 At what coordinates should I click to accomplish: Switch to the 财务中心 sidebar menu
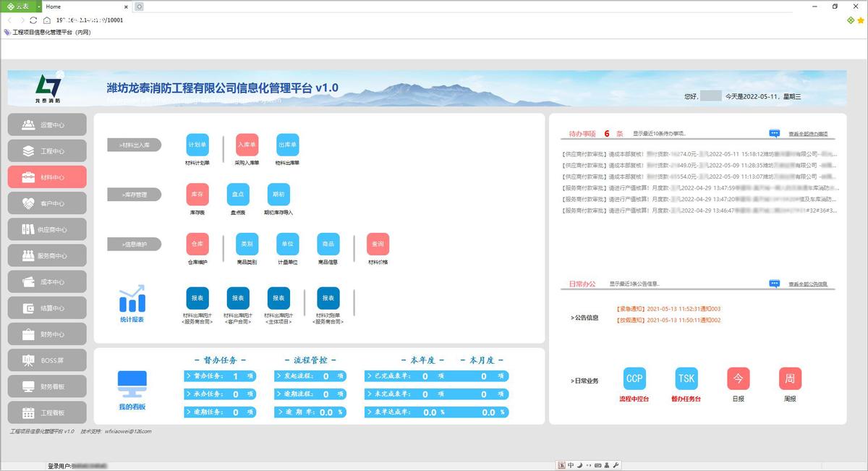point(46,334)
